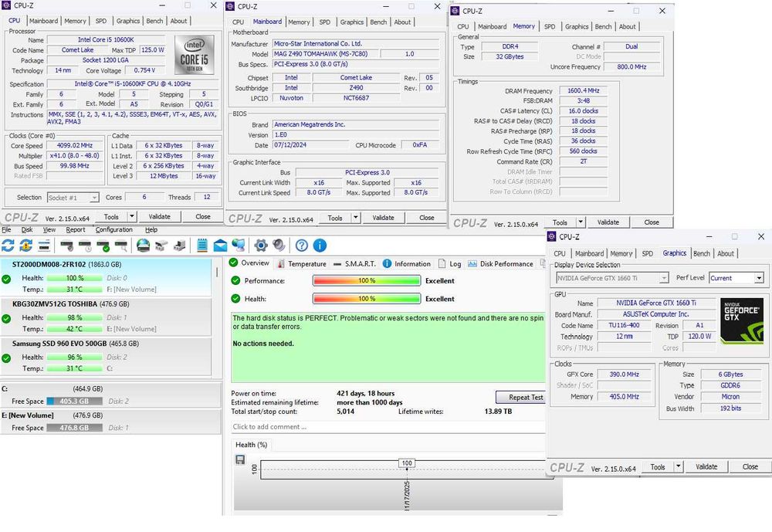Open the File menu
Screen dimensions: 772x532
tap(6, 229)
